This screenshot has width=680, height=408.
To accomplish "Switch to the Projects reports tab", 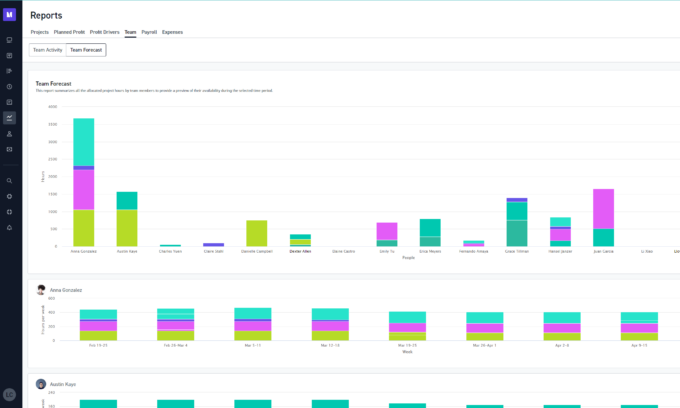I will coord(40,32).
